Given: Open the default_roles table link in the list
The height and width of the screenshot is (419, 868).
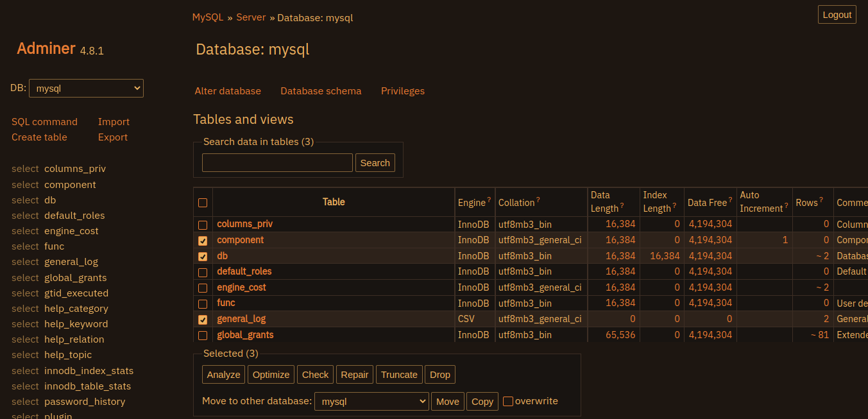Looking at the screenshot, I should point(244,271).
